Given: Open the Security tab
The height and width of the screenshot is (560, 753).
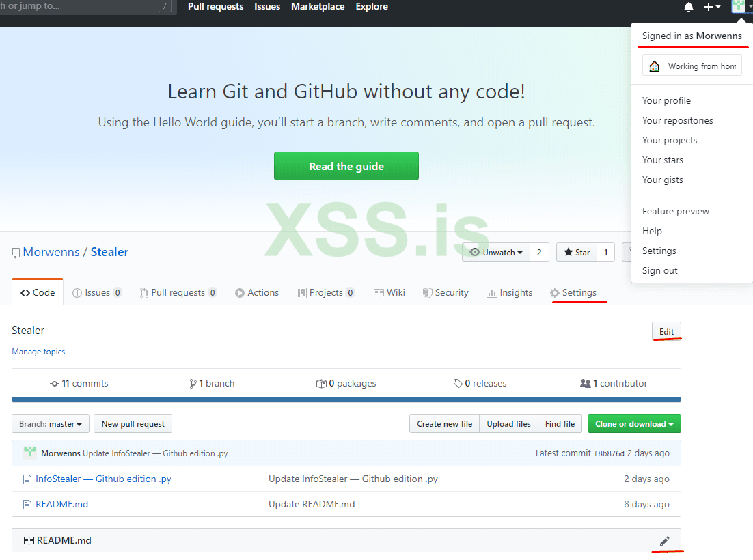Looking at the screenshot, I should [x=446, y=293].
